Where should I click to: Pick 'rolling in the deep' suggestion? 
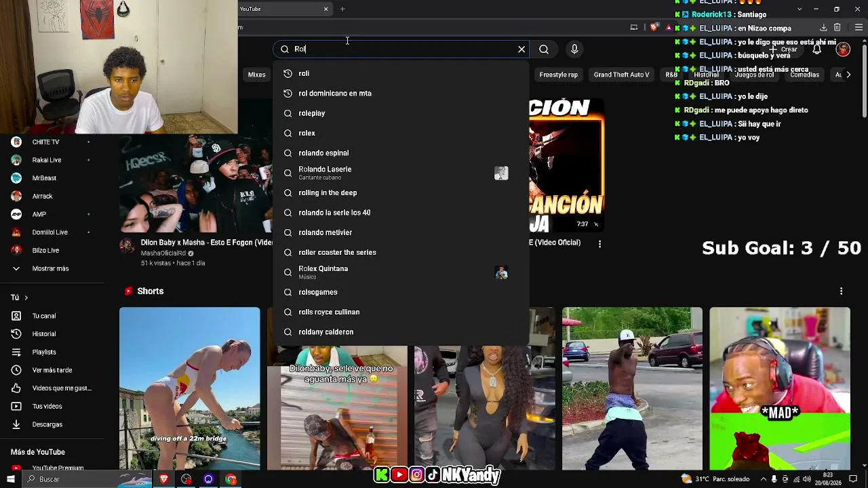(x=401, y=192)
